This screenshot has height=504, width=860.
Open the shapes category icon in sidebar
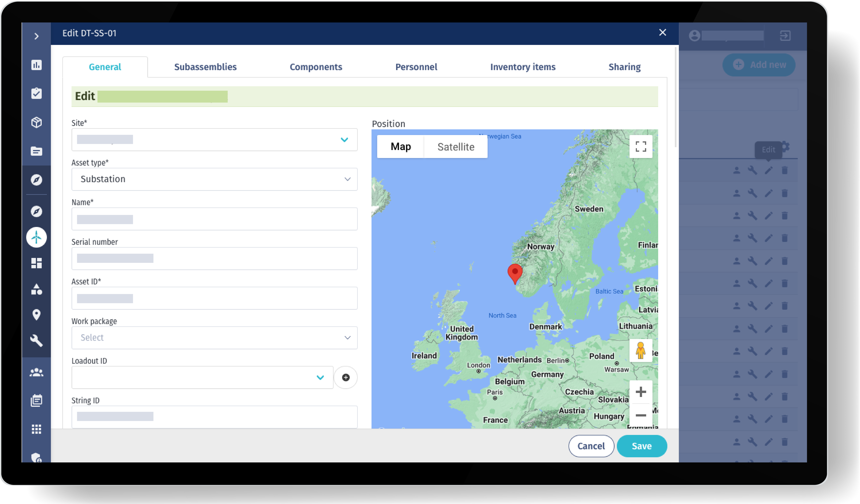click(37, 289)
